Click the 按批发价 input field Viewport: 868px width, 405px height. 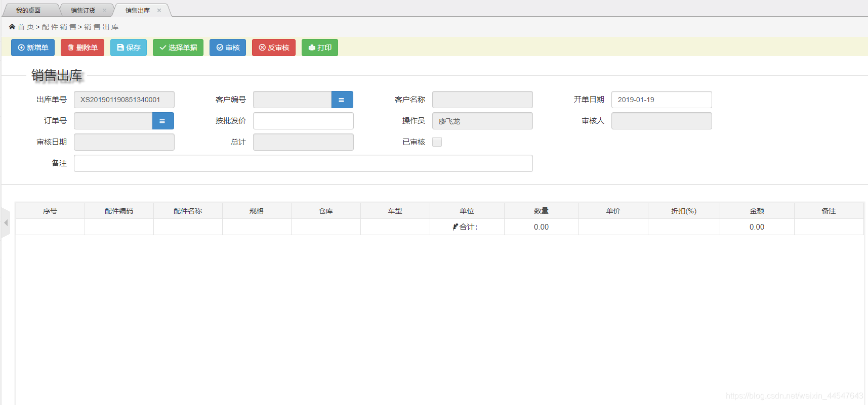point(303,121)
